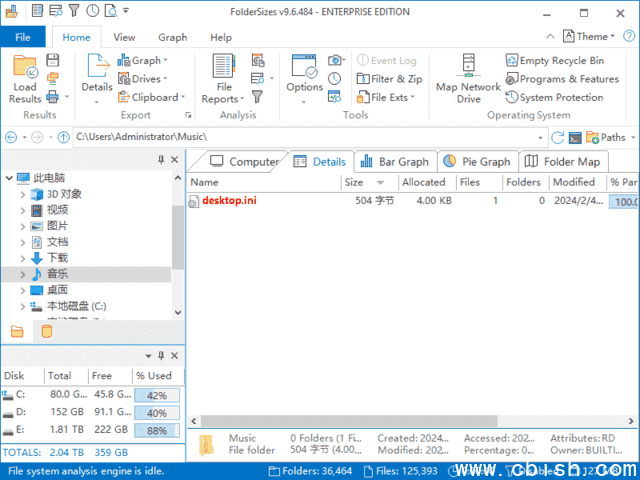Click the E: drive 88% usage bar
Viewport: 640px width, 480px height.
click(x=157, y=430)
